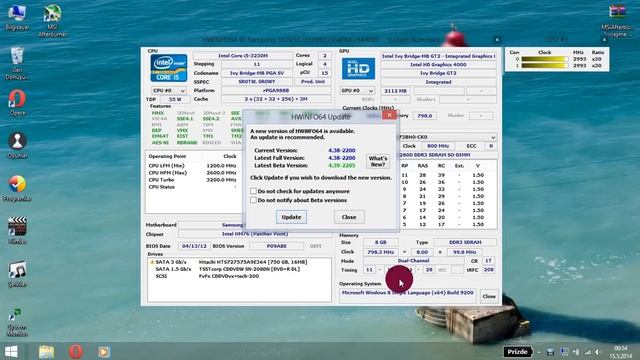Click the What's New? button
The height and width of the screenshot is (360, 640).
click(378, 161)
